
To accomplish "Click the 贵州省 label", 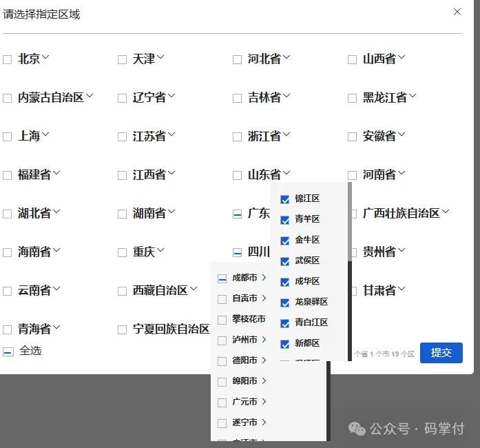I will [x=379, y=252].
